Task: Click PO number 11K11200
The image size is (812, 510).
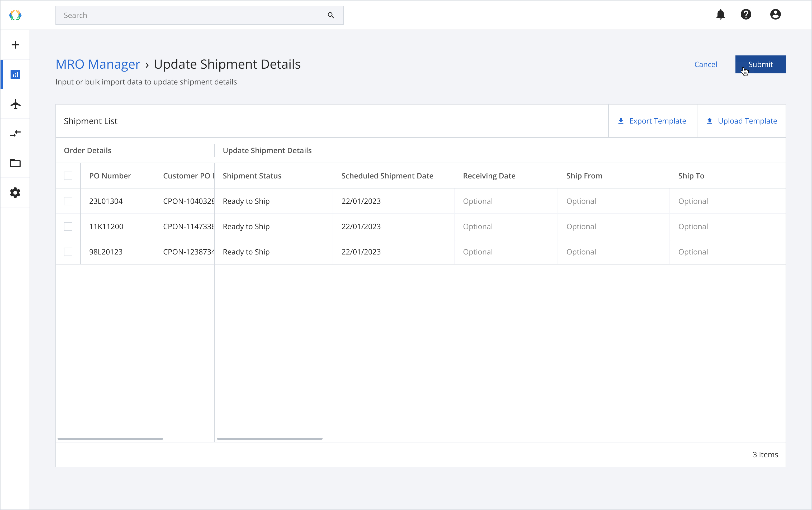Action: click(106, 226)
